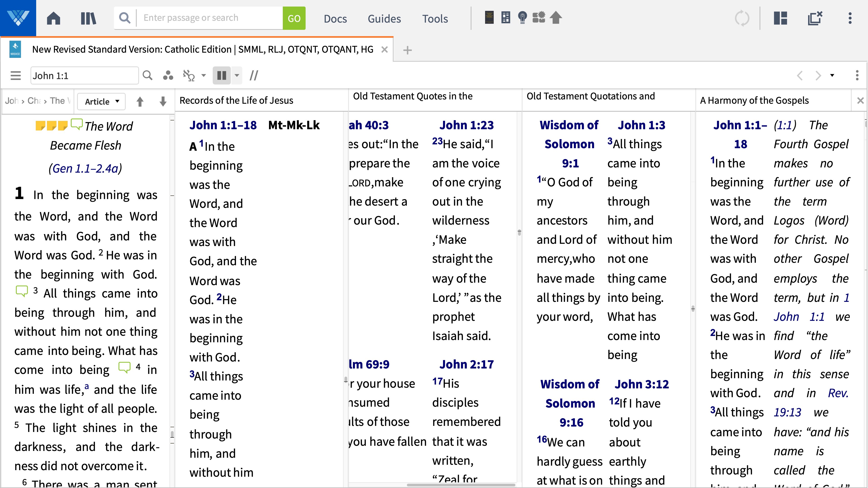Open the Article navigation dropdown

coord(101,101)
